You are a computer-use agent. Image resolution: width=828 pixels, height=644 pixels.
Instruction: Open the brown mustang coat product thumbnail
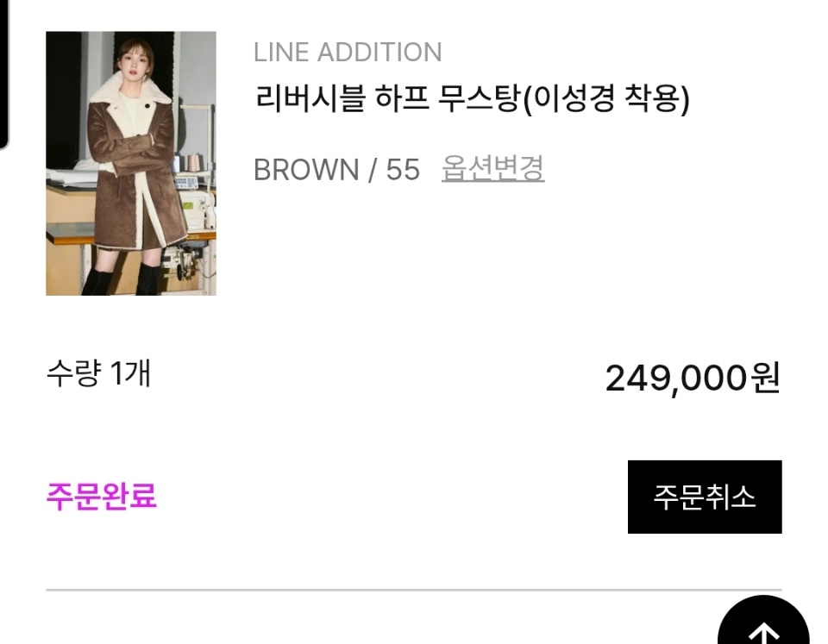click(131, 163)
